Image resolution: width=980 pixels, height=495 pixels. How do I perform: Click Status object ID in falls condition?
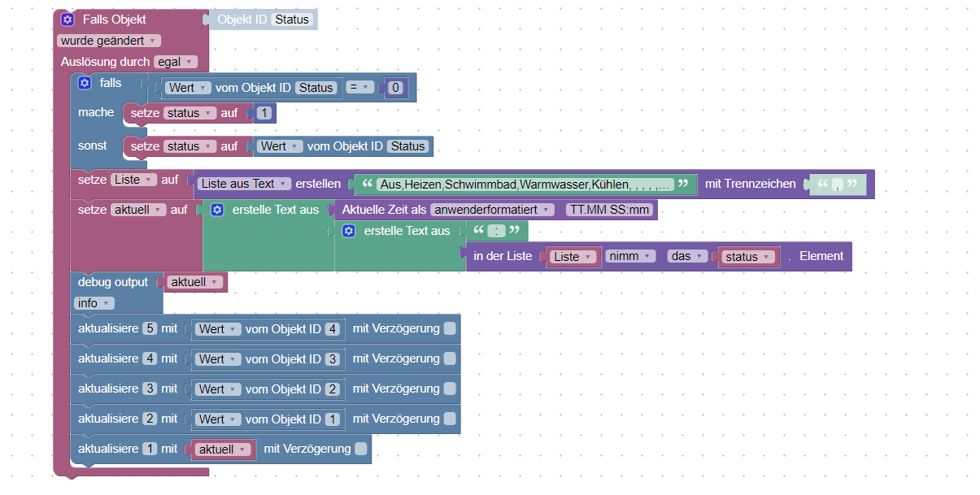[316, 88]
